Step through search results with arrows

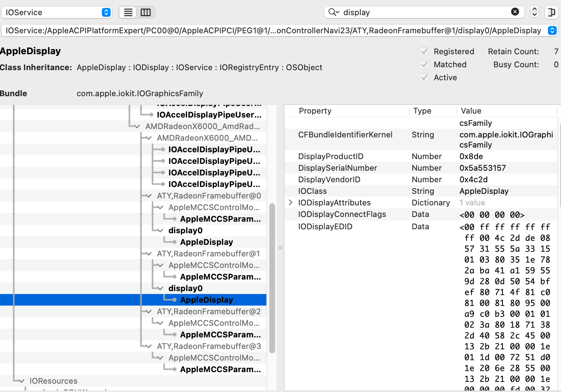[x=535, y=12]
